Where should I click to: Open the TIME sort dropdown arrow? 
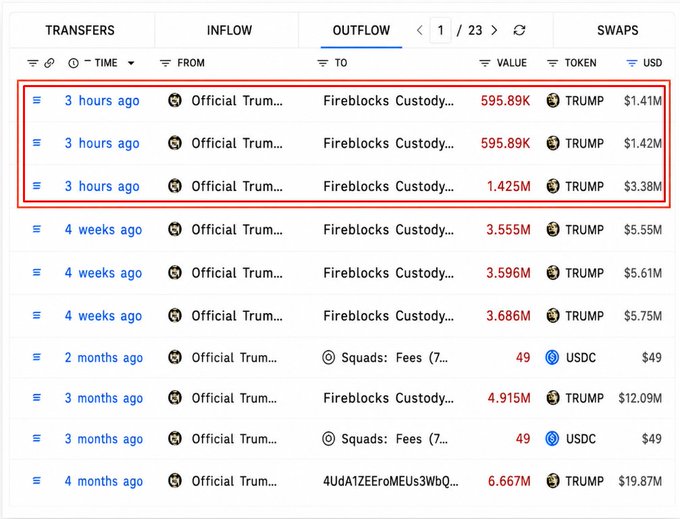(131, 63)
